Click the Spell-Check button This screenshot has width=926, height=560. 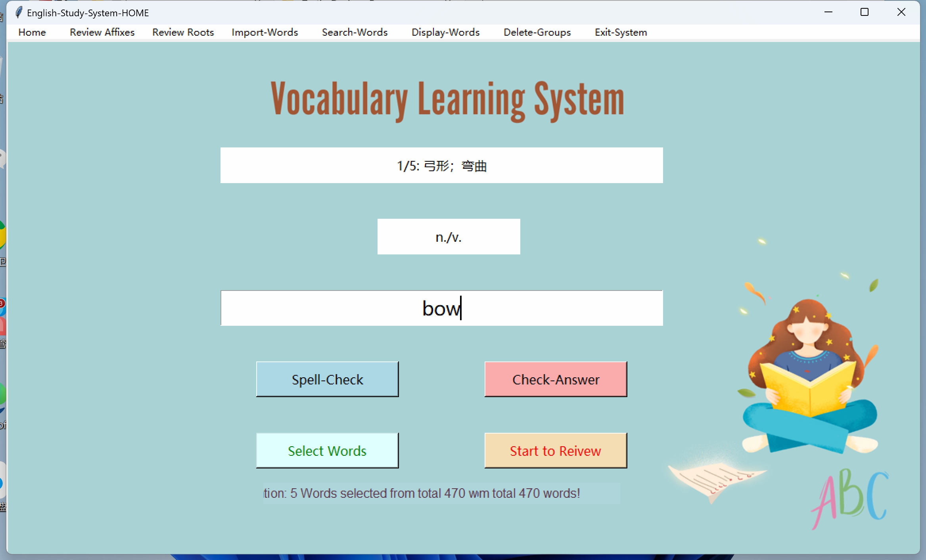(x=328, y=380)
